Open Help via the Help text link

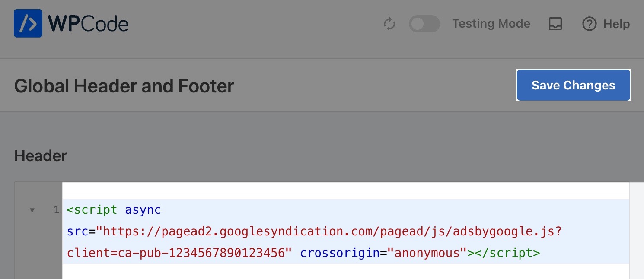point(616,24)
